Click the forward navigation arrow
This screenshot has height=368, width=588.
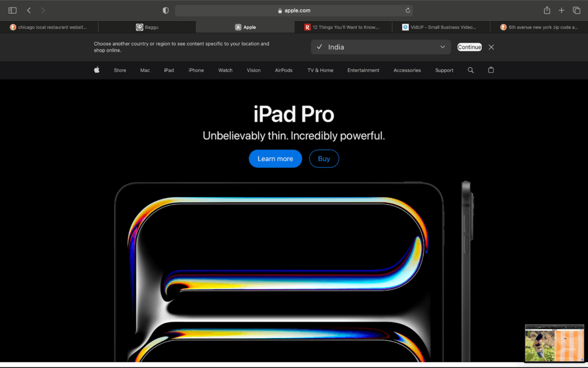point(43,10)
